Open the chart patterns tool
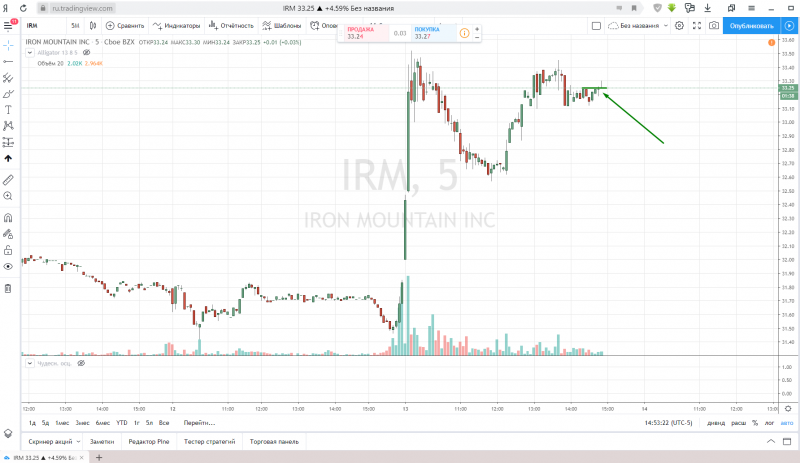This screenshot has height=463, width=800. [x=8, y=126]
